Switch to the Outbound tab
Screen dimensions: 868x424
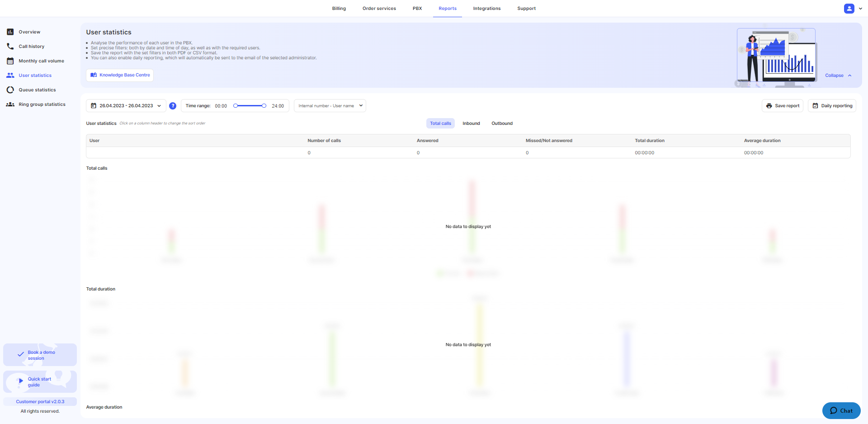coord(502,124)
